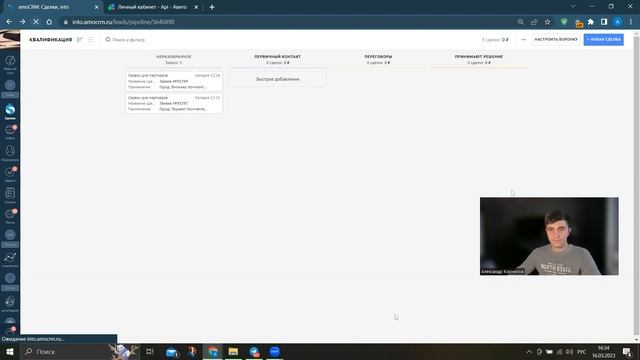Switch to the amoCRM Сделки browser tab
This screenshot has width=640, height=360.
(51, 7)
